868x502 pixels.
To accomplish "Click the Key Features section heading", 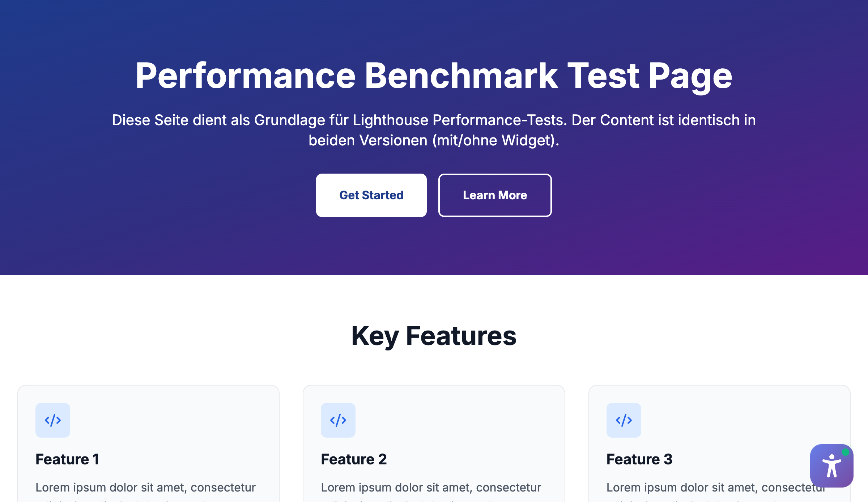I will 434,336.
